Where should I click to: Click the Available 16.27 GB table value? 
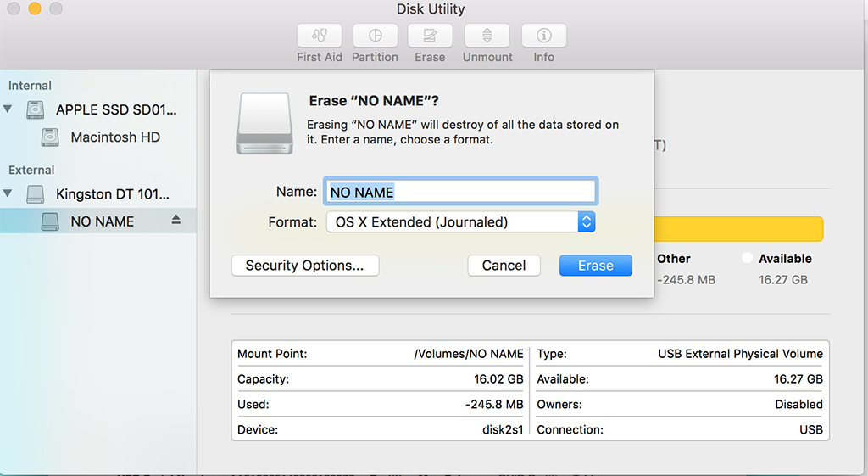(798, 379)
